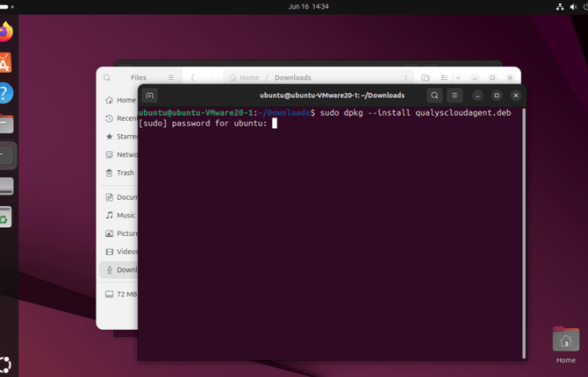588x377 pixels.
Task: Maximize the Files window
Action: [x=492, y=77]
